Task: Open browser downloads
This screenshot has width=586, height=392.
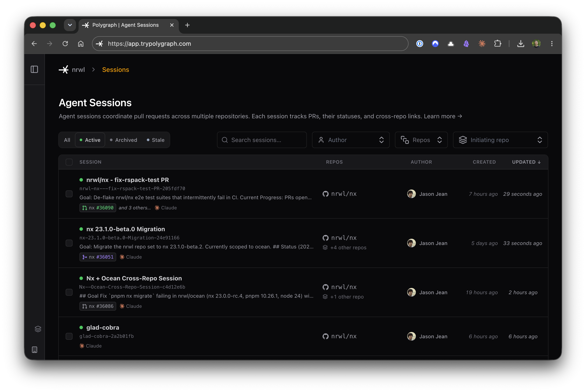Action: tap(521, 44)
